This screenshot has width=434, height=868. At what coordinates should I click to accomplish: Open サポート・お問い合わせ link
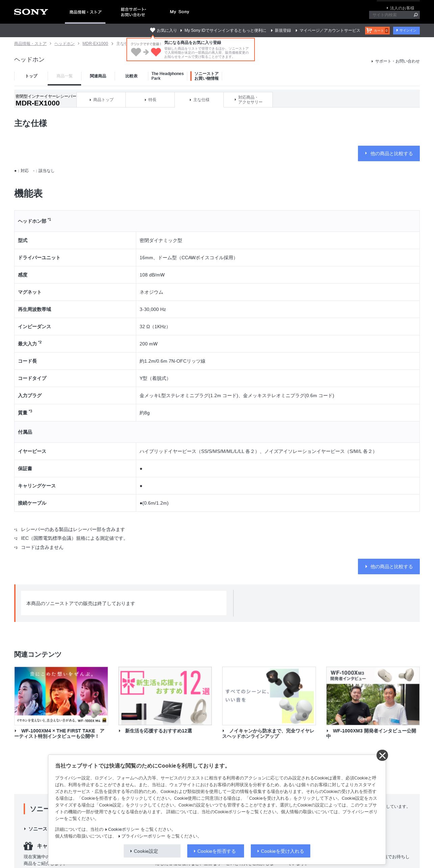(395, 61)
